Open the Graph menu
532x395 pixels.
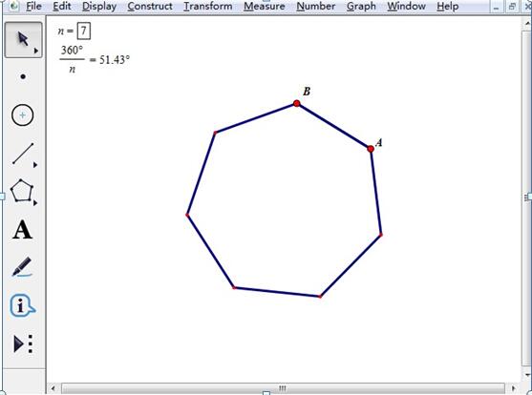point(361,6)
